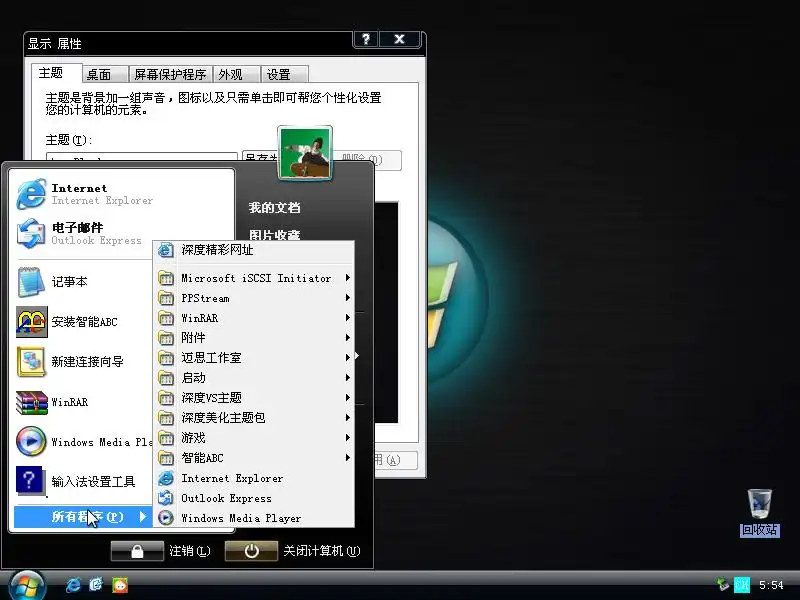Expand WinRAR folder in programs submenu
Viewport: 800px width, 600px height.
click(x=254, y=318)
